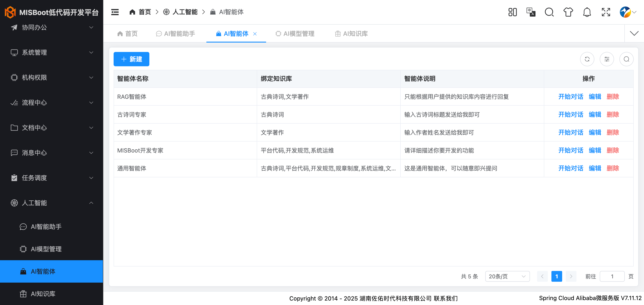Delete the 文学著作专家 row
Viewport: 644px width, 305px height.
pyautogui.click(x=613, y=133)
